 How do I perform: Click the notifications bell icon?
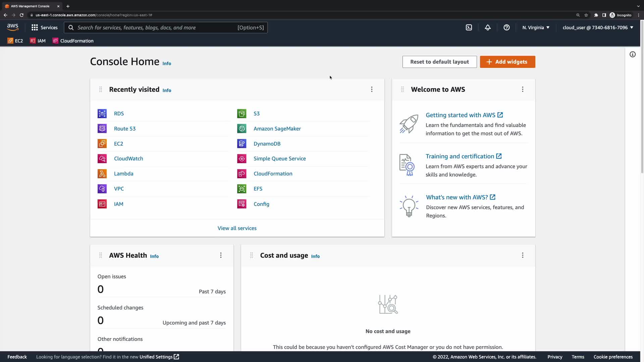[488, 27]
